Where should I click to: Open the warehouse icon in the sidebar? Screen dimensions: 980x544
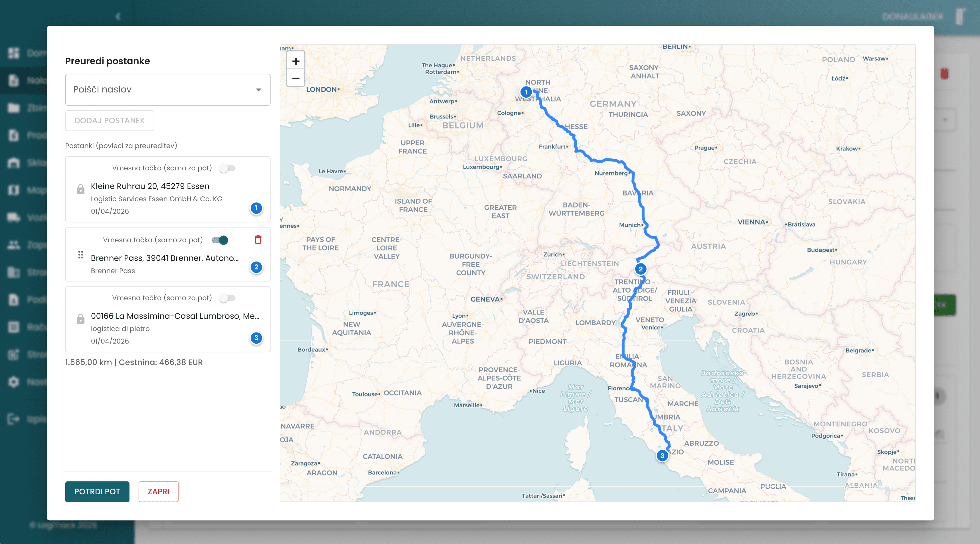click(13, 163)
